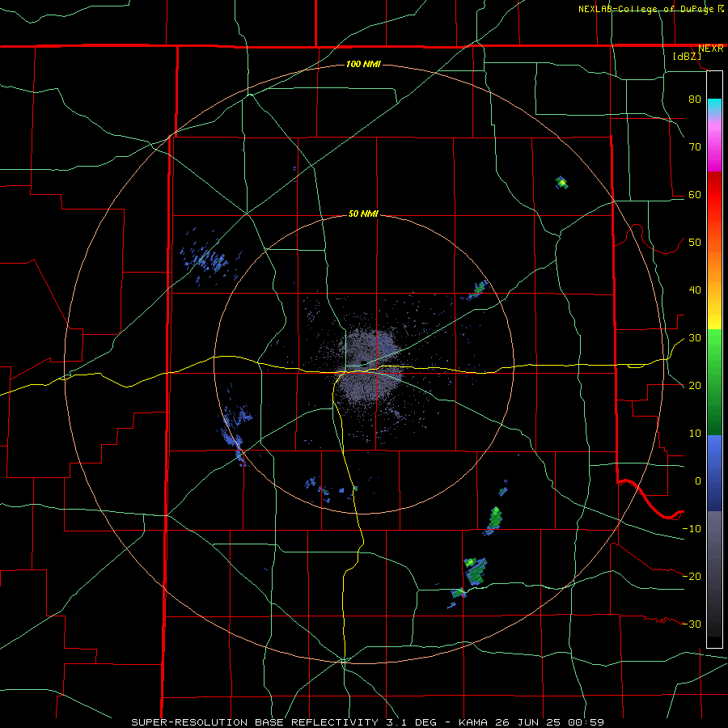Click the yellow-core storm cell in the northeast
The image size is (728, 728).
click(562, 183)
